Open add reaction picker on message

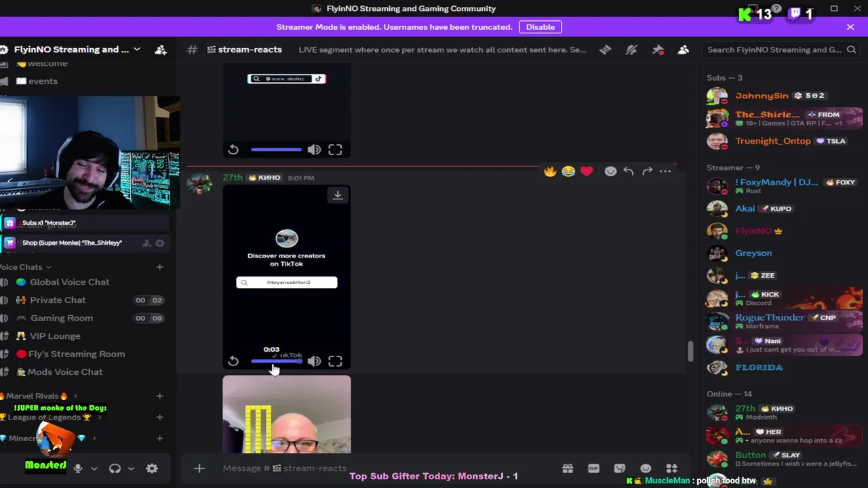610,171
